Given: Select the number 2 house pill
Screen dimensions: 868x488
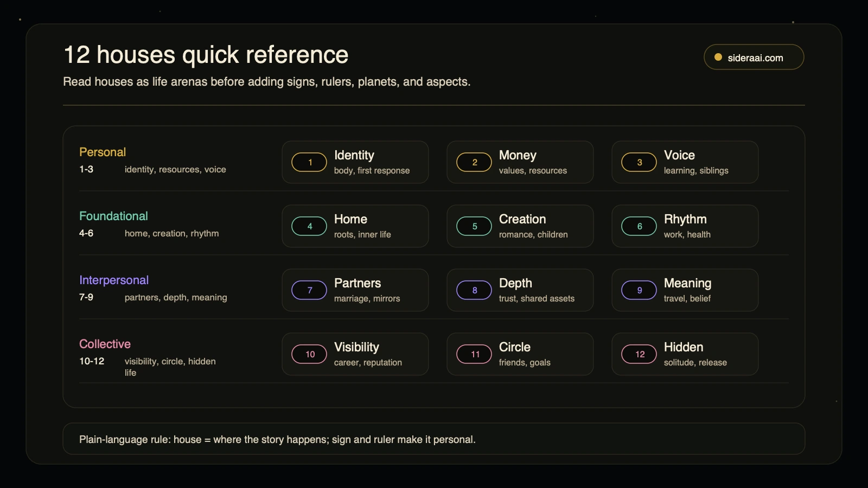Looking at the screenshot, I should [x=474, y=162].
